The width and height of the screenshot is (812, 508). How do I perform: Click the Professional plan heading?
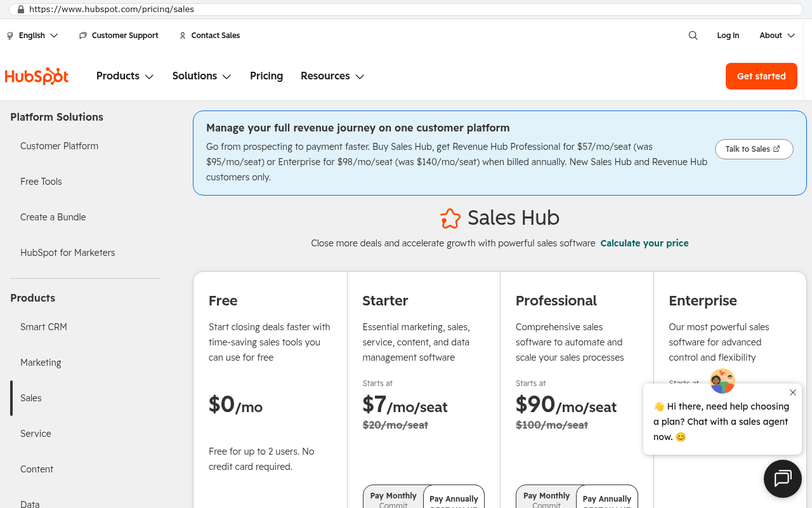coord(556,301)
